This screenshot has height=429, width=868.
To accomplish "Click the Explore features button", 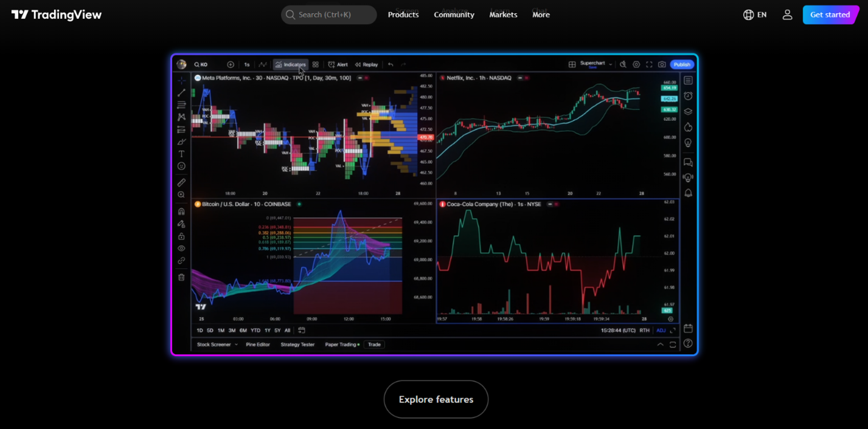I will click(436, 399).
